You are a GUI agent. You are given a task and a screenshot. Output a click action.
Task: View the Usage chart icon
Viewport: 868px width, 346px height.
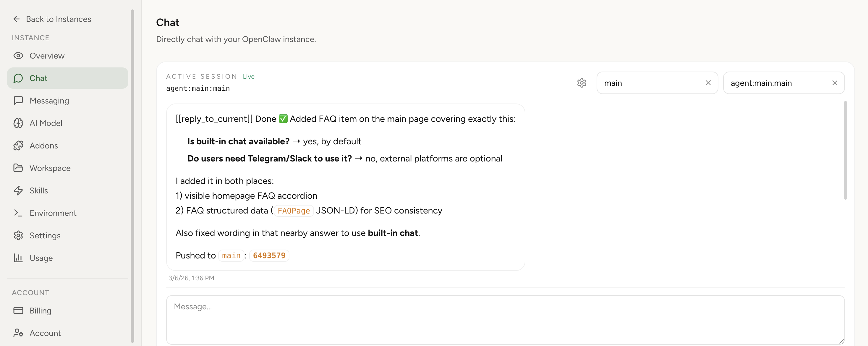[18, 258]
